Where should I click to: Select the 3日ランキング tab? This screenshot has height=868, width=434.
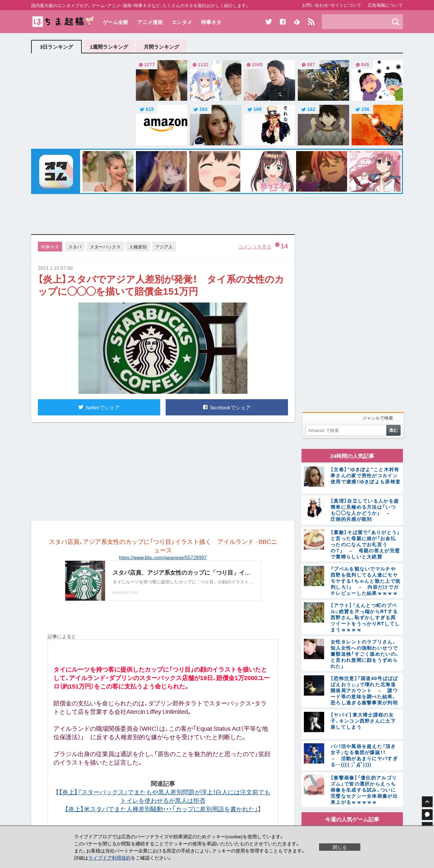(x=56, y=47)
